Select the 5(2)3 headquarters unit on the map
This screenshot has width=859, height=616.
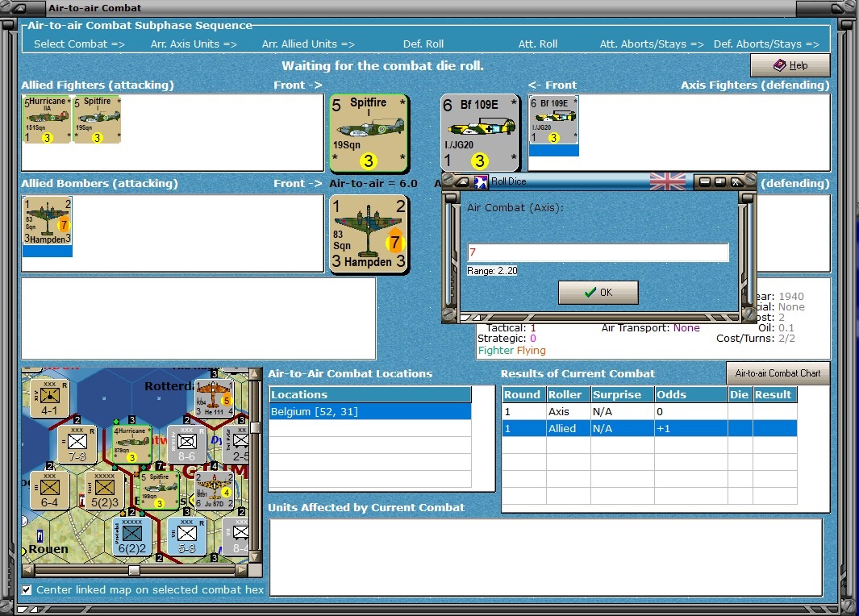click(x=104, y=490)
